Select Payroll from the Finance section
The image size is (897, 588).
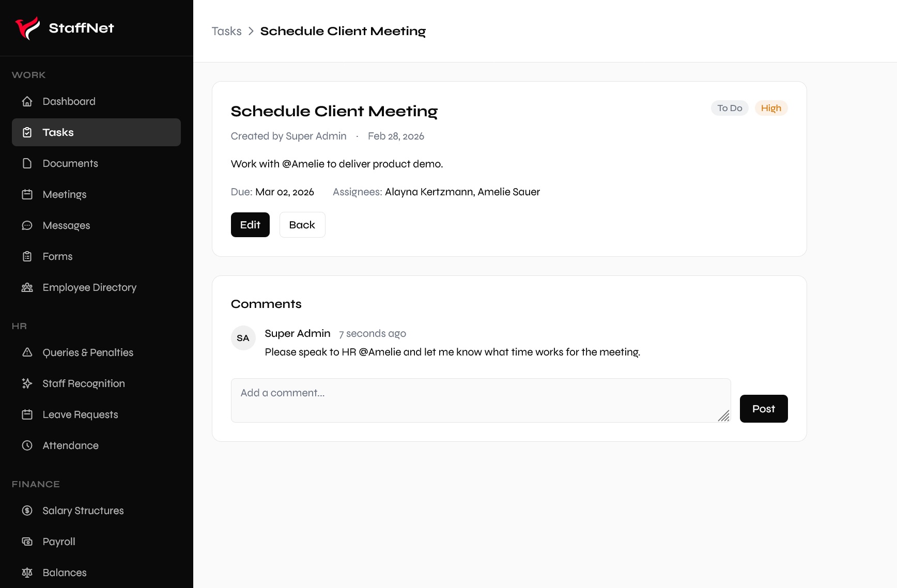click(59, 541)
